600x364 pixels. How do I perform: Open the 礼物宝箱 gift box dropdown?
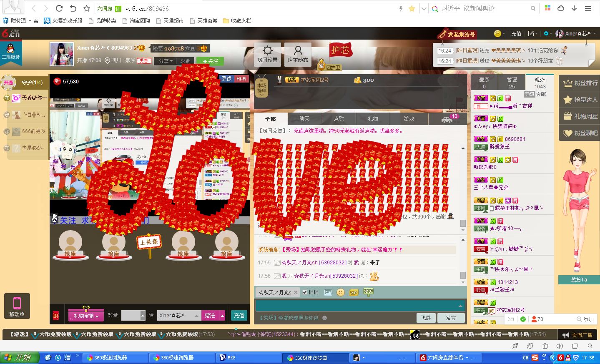tap(86, 316)
